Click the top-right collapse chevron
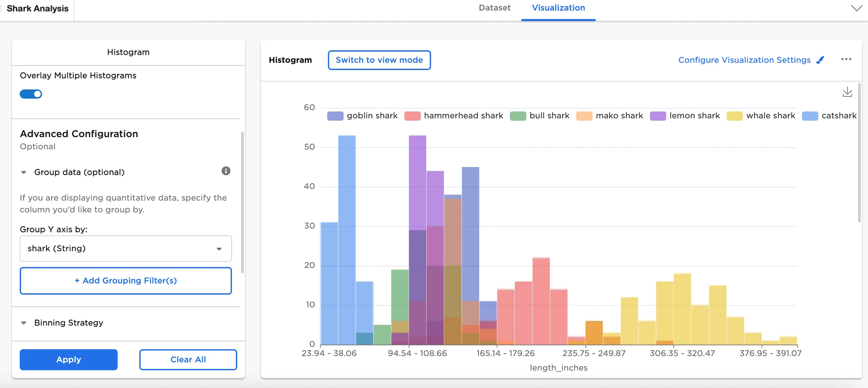The image size is (868, 388). point(856,8)
